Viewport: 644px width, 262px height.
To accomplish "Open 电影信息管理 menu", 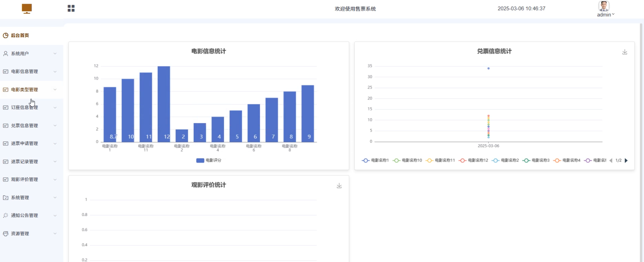I will [31, 71].
